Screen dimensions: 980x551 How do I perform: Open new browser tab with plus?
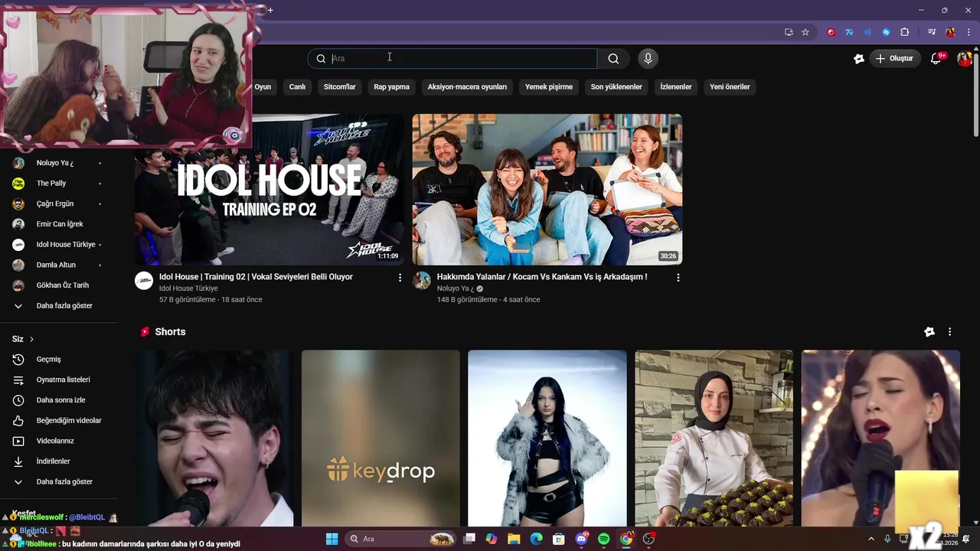[270, 10]
